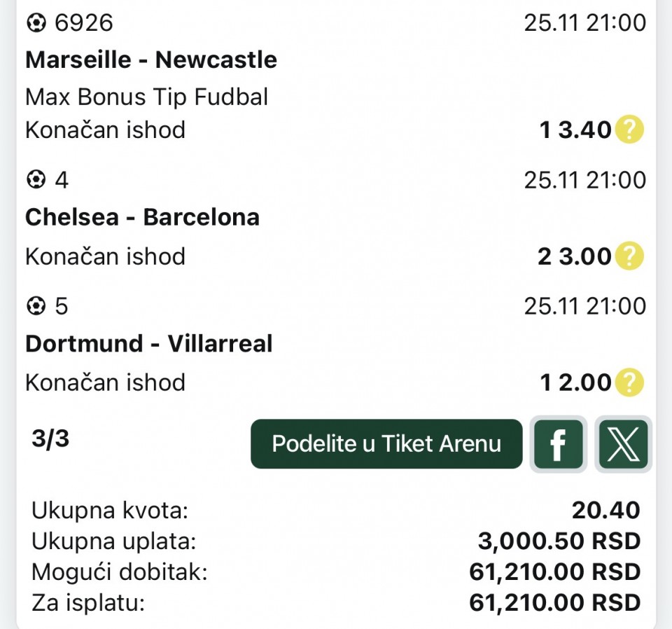The width and height of the screenshot is (672, 629).
Task: Click Ukupna uplata amount 3,000.50 RSD
Action: (559, 541)
